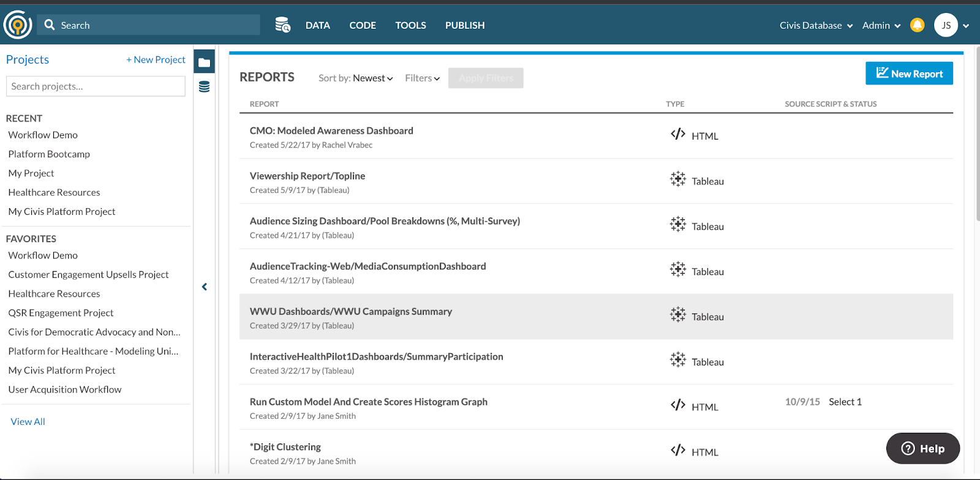Open My Project in Recent
Image resolution: width=980 pixels, height=480 pixels.
tap(31, 173)
